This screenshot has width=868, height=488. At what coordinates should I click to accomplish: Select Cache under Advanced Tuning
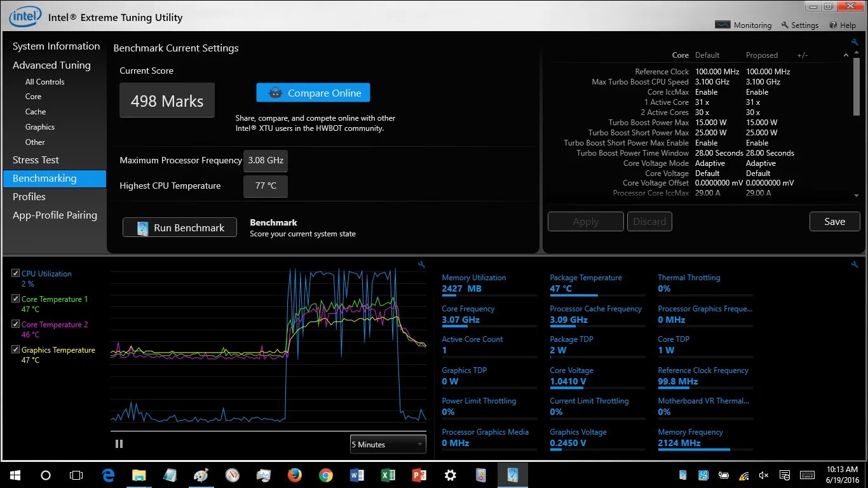point(36,112)
